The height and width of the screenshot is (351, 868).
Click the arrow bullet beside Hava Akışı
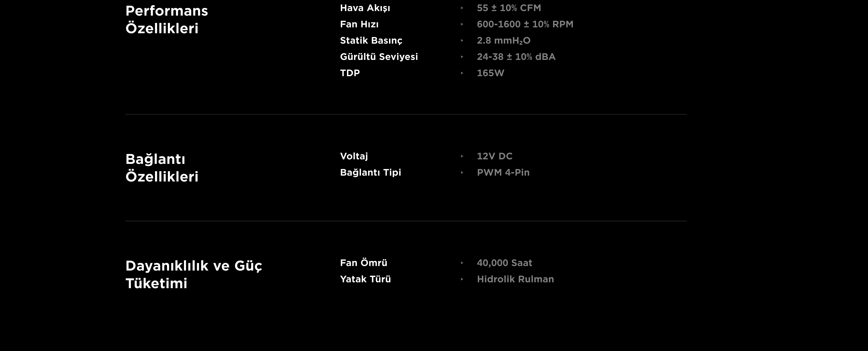pyautogui.click(x=462, y=8)
